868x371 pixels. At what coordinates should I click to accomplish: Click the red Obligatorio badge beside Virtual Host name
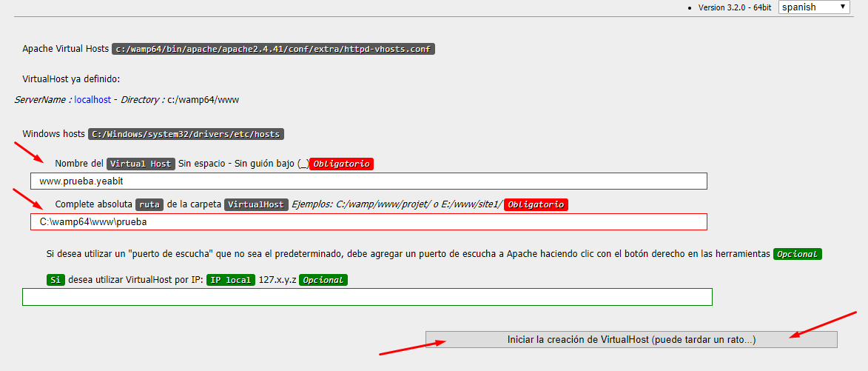click(x=341, y=164)
